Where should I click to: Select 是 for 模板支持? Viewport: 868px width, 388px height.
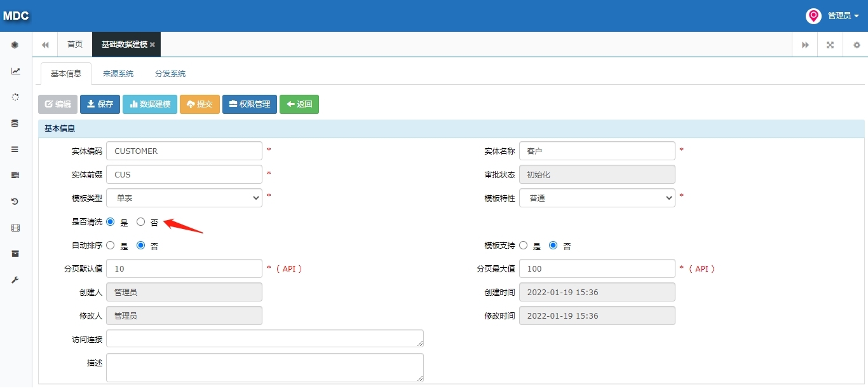(x=524, y=246)
